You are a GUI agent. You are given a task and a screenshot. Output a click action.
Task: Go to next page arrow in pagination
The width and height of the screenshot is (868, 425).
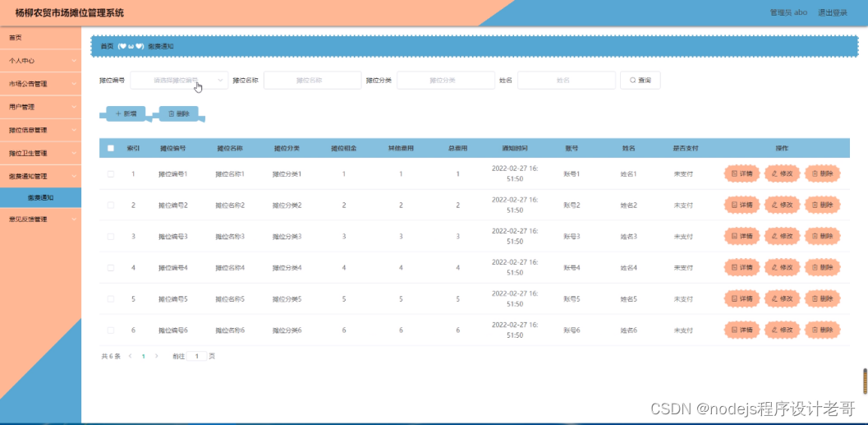click(x=157, y=356)
